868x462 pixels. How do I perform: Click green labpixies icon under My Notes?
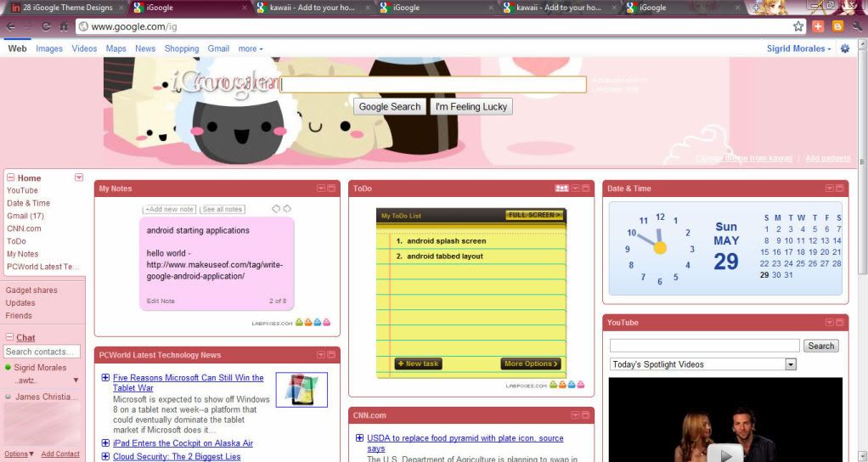[299, 323]
